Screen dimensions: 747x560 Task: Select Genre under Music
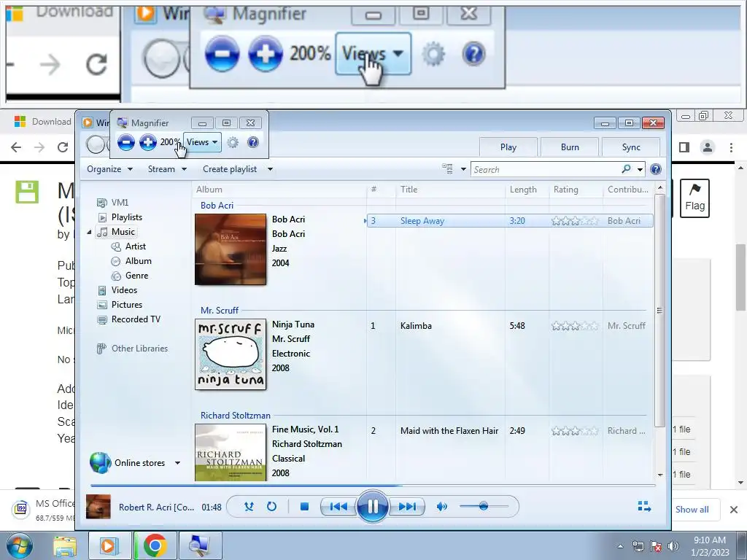tap(130, 276)
